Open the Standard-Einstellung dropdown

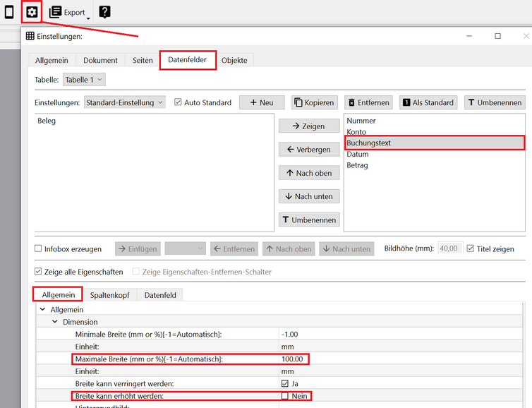coord(124,102)
